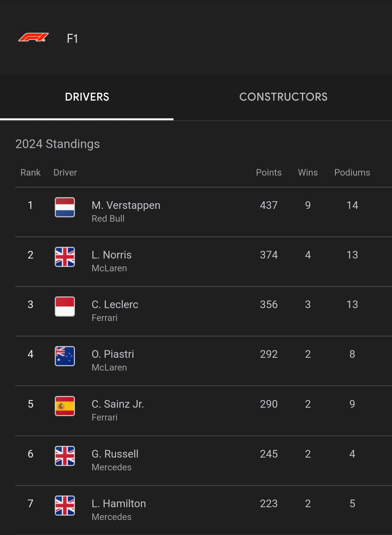Click the Netherlands flag beside Verstappen

pyautogui.click(x=65, y=207)
